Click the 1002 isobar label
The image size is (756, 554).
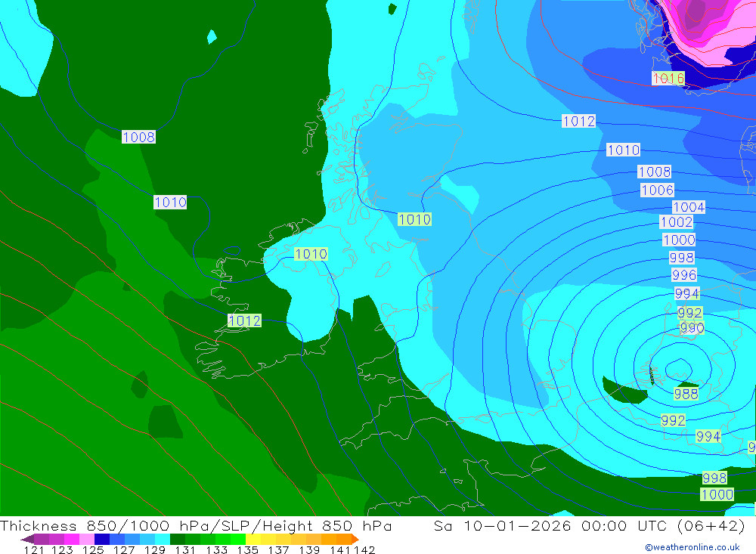pos(676,221)
